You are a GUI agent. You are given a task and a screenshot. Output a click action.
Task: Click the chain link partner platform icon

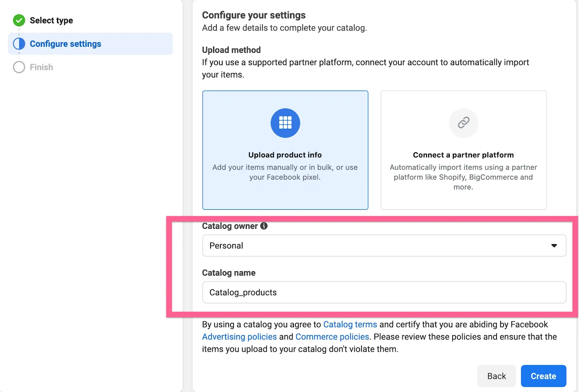[463, 123]
